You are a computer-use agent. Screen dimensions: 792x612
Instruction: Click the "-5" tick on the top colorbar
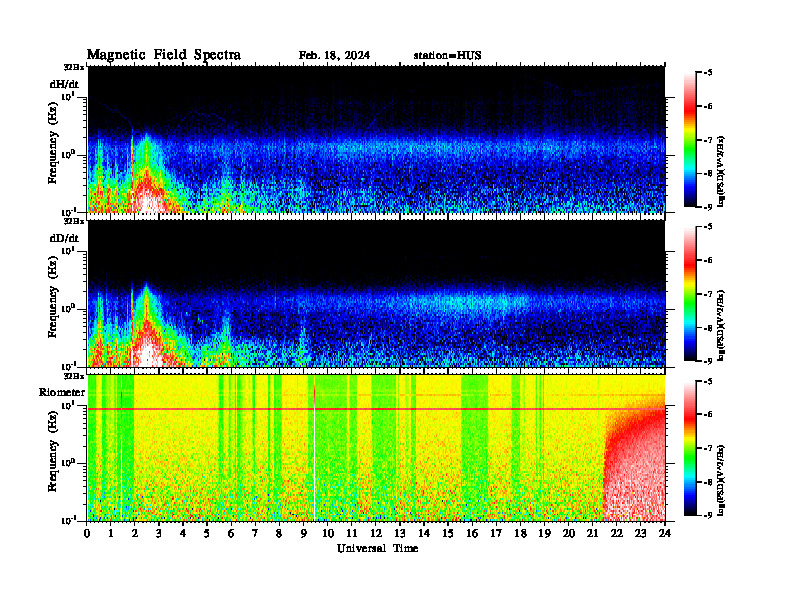[x=708, y=73]
